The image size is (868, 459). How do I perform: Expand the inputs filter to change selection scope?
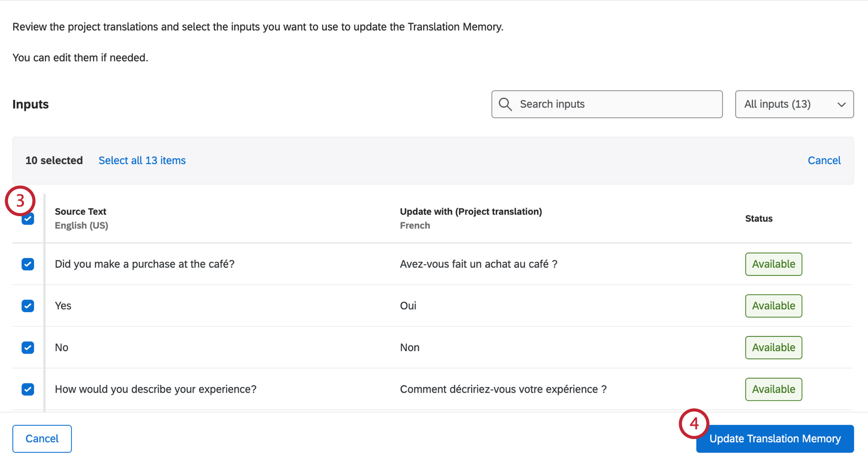(794, 104)
